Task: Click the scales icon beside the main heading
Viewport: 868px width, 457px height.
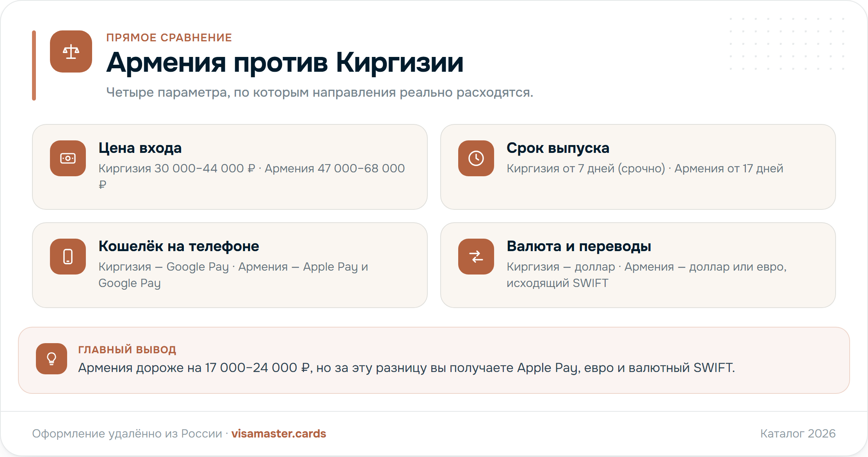Action: coord(71,51)
